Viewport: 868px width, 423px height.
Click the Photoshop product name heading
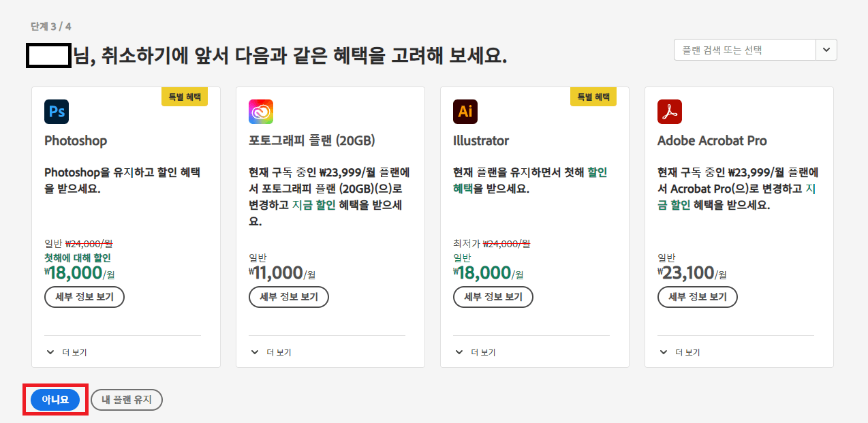[75, 141]
